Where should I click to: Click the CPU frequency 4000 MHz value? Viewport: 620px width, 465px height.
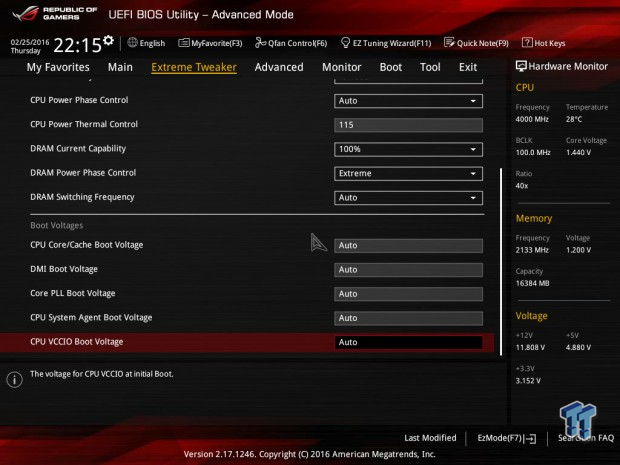click(532, 119)
